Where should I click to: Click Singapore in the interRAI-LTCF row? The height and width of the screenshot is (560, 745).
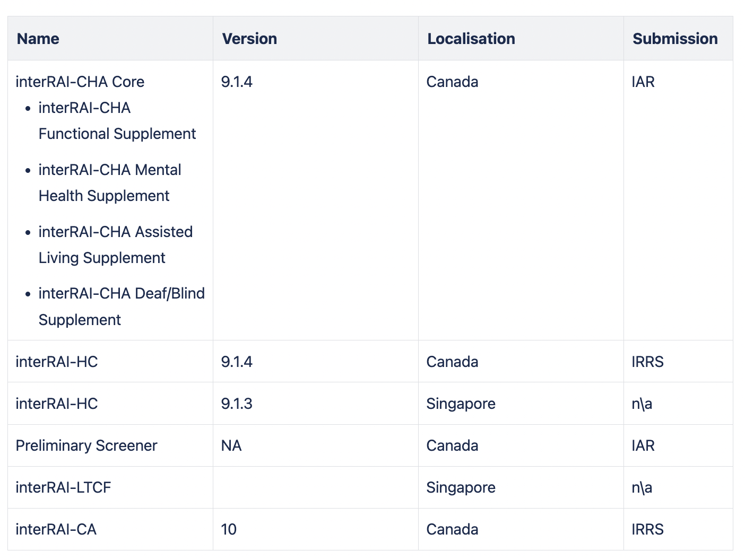pyautogui.click(x=461, y=487)
